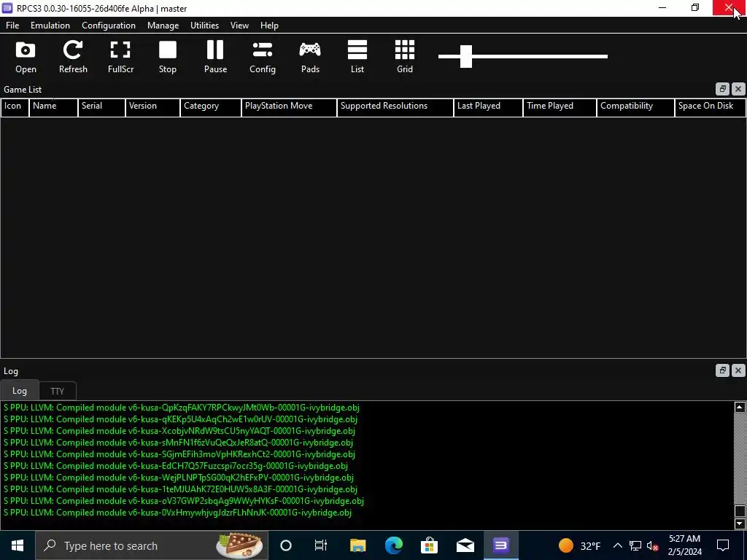
Task: Sort game list by Version column
Action: tap(152, 107)
